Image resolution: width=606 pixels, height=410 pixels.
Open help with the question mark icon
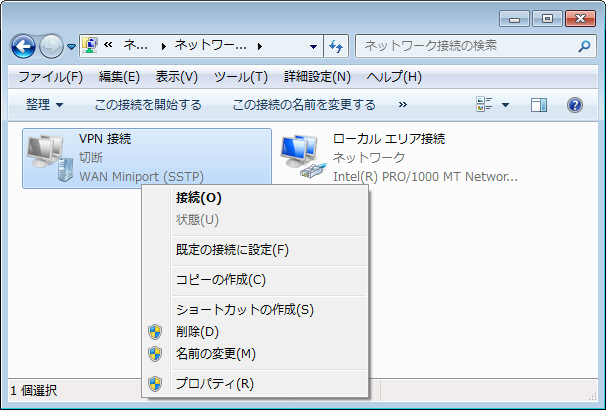point(575,105)
